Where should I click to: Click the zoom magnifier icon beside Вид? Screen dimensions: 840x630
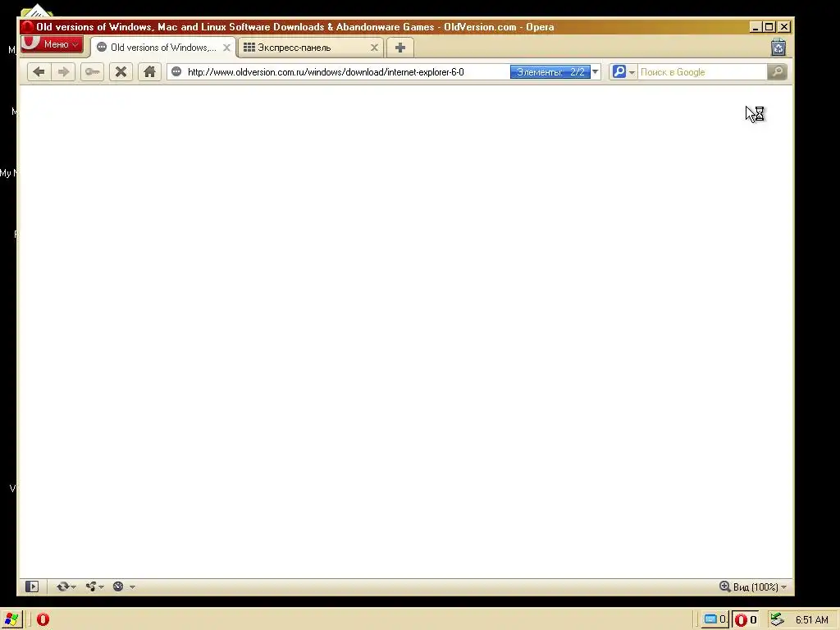pos(725,587)
